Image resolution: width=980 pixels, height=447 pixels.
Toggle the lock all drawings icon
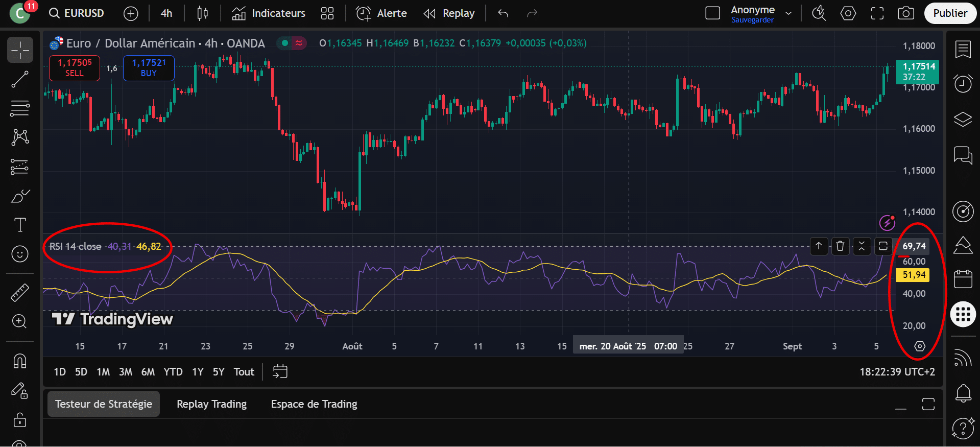click(20, 420)
